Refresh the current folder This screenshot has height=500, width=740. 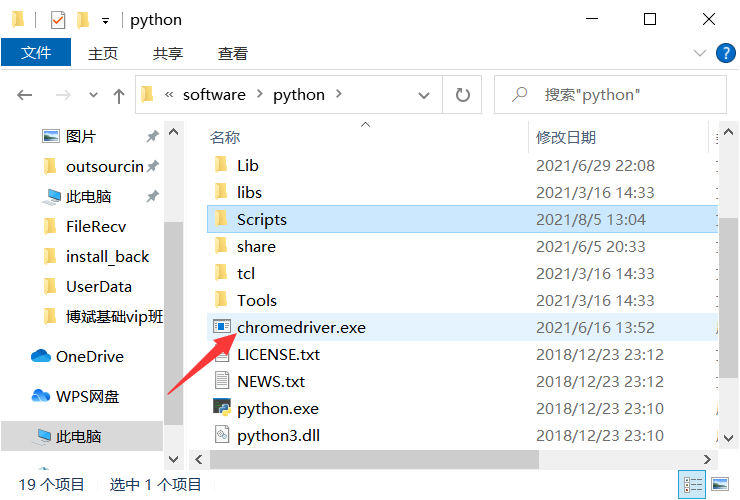click(x=462, y=95)
